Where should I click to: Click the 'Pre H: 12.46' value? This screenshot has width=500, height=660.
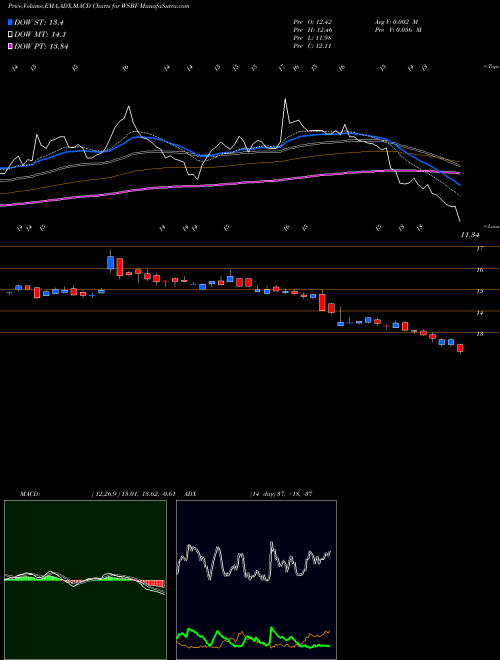313,30
